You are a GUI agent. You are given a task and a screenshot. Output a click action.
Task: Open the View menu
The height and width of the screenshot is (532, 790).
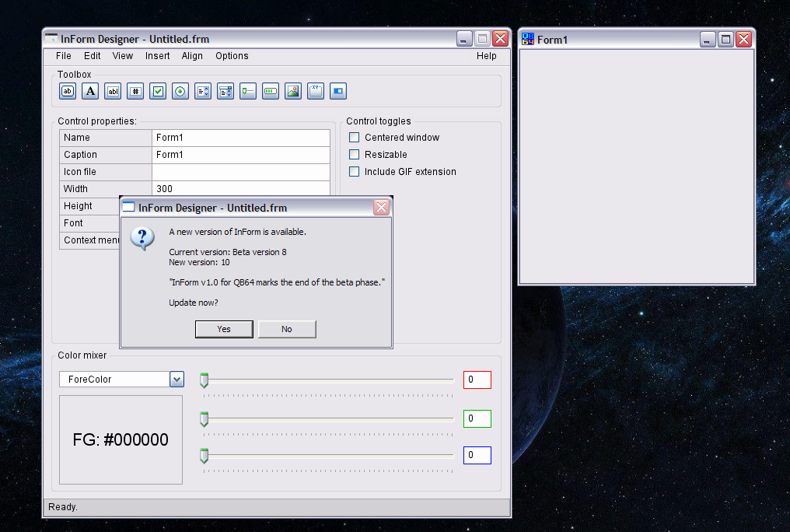pyautogui.click(x=122, y=56)
